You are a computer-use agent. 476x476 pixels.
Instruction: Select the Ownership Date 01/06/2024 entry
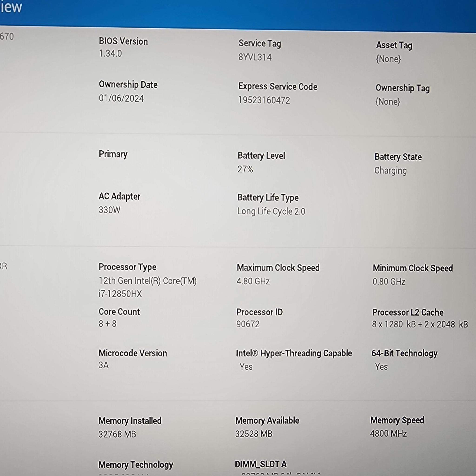[x=121, y=98]
